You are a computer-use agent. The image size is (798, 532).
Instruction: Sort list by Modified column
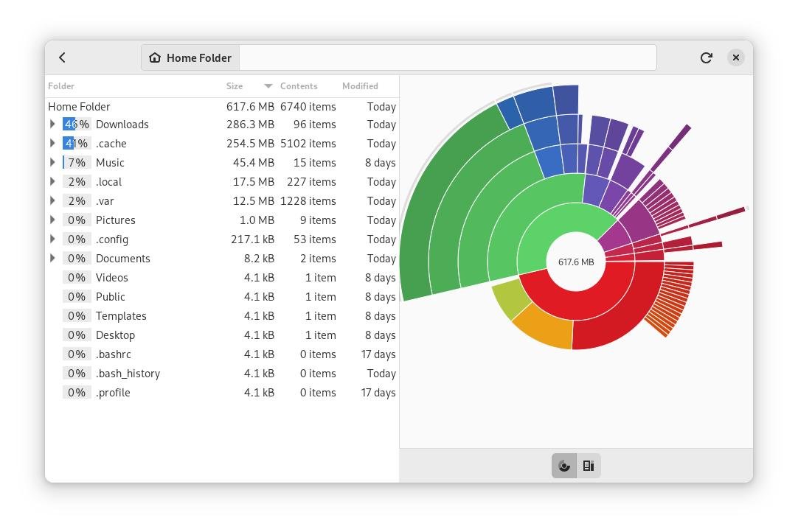[360, 86]
